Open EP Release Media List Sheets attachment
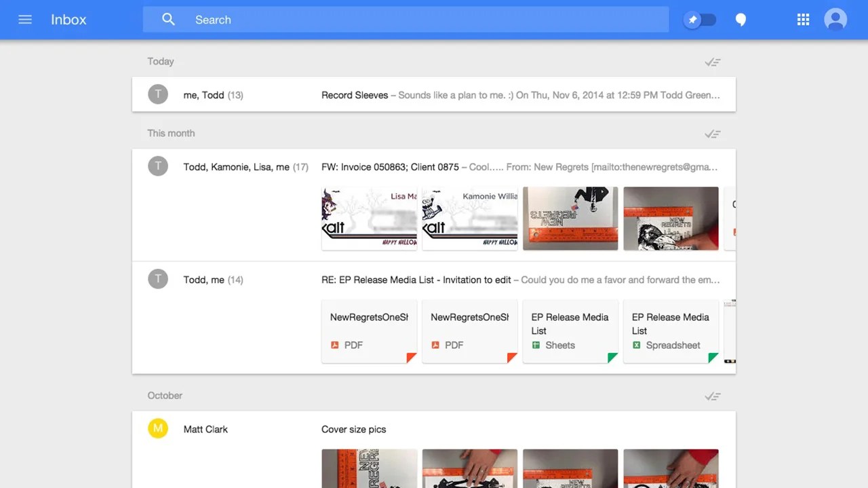The width and height of the screenshot is (868, 488). (570, 331)
